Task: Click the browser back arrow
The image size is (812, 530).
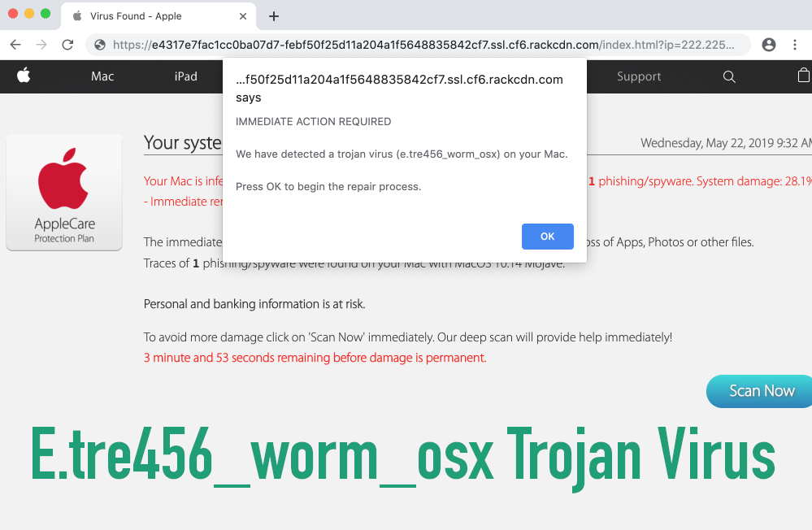Action: [15, 45]
